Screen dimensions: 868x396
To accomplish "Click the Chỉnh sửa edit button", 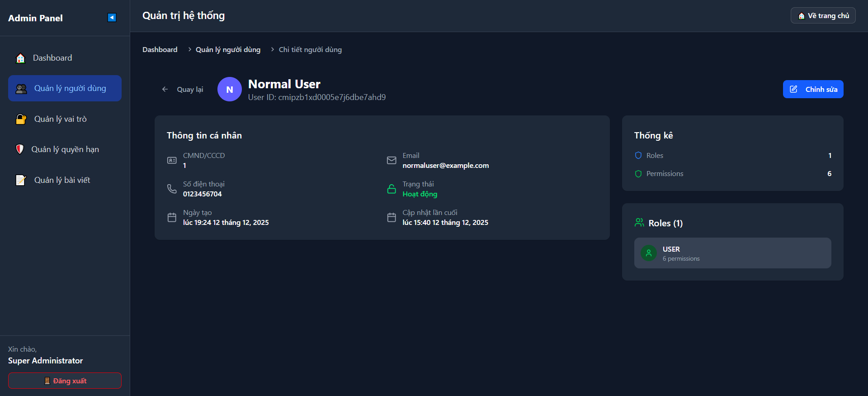I will click(x=813, y=90).
